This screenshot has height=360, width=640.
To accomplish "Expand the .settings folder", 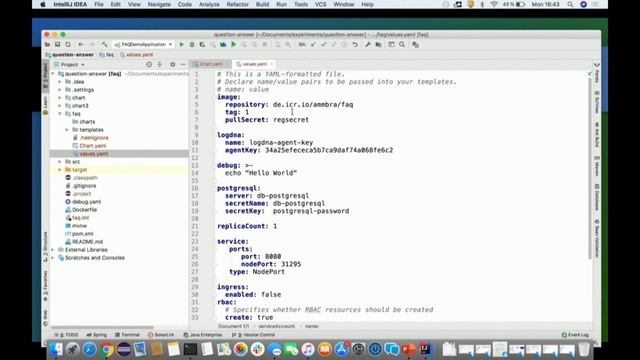I will point(60,90).
